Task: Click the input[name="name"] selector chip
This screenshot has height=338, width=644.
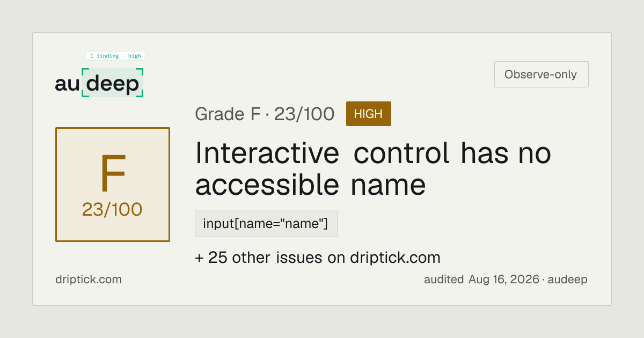Action: [x=266, y=224]
